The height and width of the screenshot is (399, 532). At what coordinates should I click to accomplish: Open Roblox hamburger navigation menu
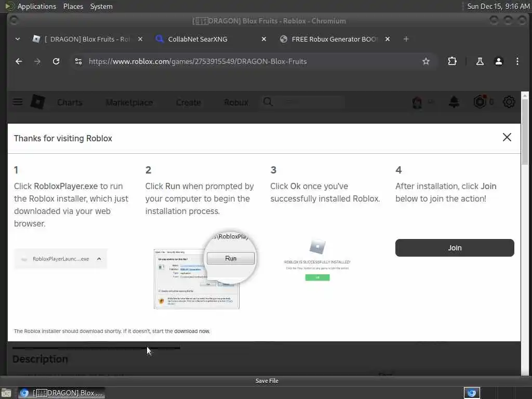pos(18,102)
